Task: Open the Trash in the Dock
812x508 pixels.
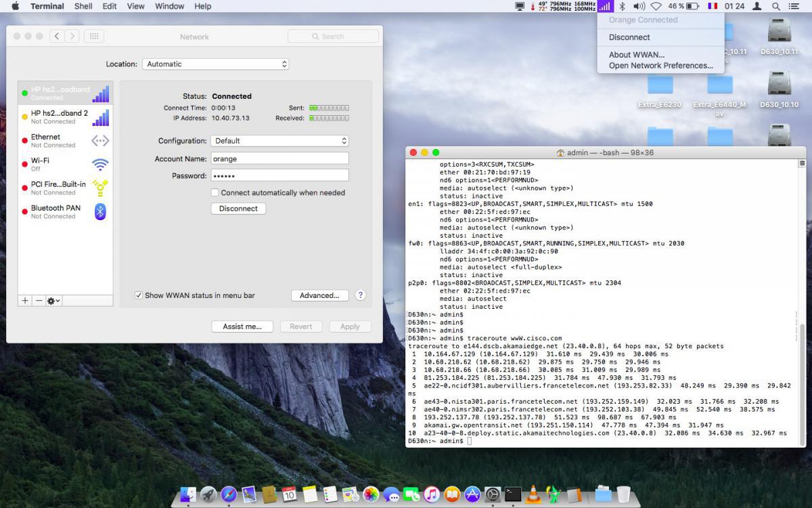Action: (x=623, y=494)
